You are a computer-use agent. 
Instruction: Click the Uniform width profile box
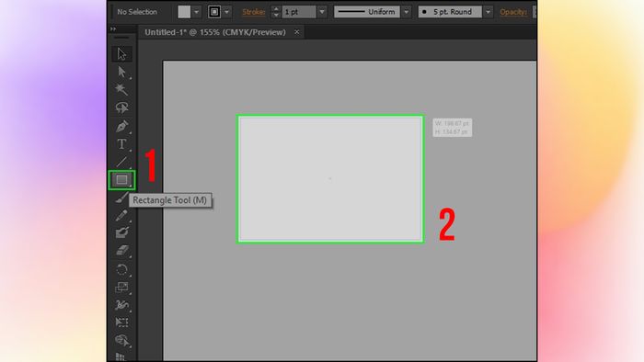(x=367, y=12)
